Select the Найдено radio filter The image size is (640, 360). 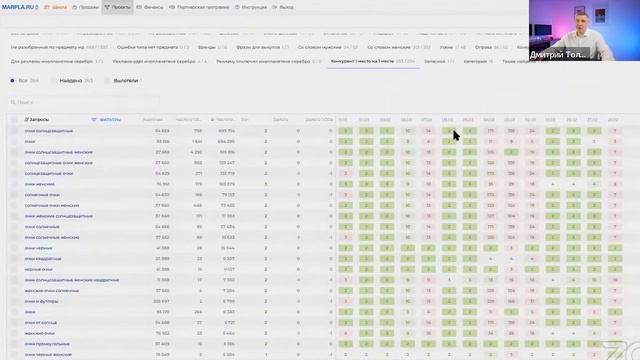coord(73,80)
